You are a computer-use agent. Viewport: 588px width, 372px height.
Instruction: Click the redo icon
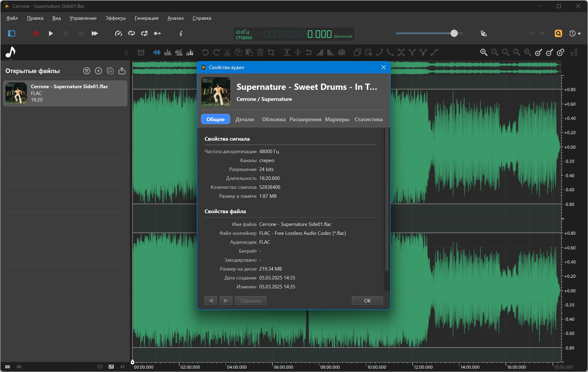click(216, 52)
